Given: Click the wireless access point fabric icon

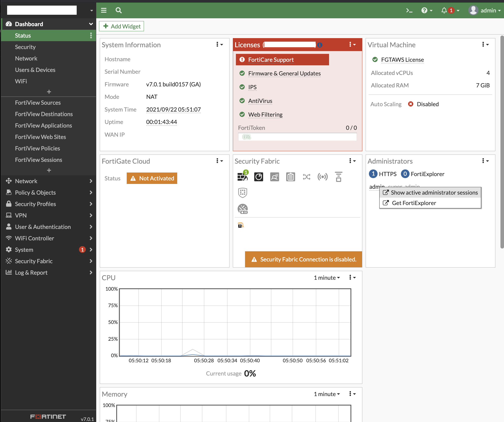Looking at the screenshot, I should pos(322,177).
